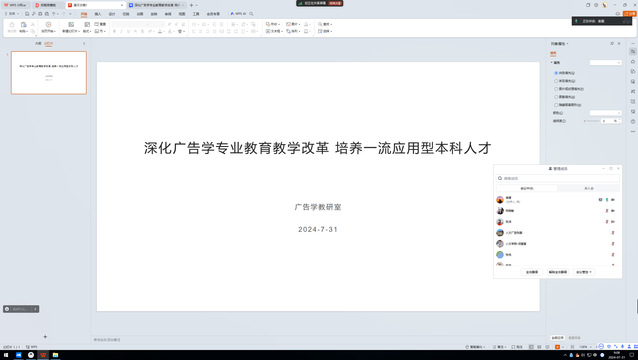Toggle the 备注 notes button
Screen dimensions: 638x360
499,347
